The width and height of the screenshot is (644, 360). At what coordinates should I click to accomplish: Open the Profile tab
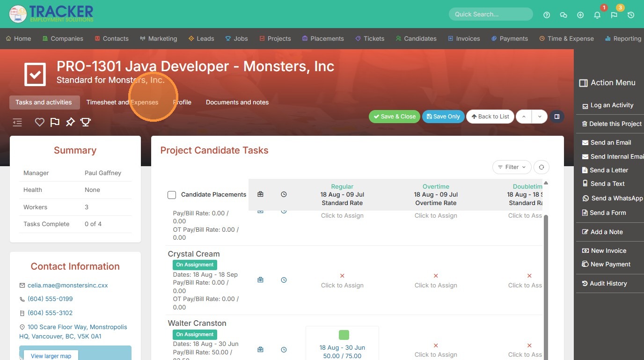[x=182, y=103]
